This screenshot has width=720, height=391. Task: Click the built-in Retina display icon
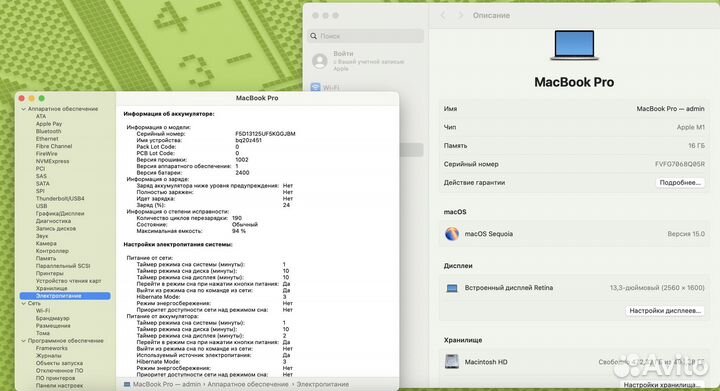tap(452, 288)
